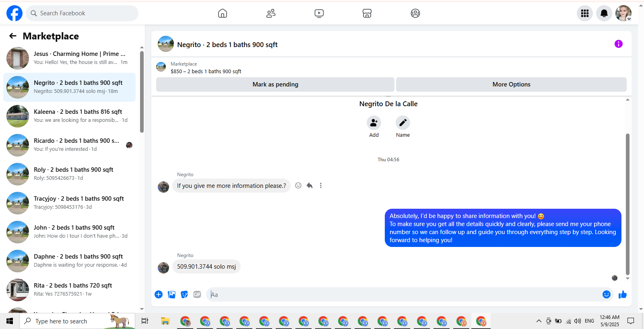Open the taskbar clock and date
644x329 pixels.
click(610, 321)
